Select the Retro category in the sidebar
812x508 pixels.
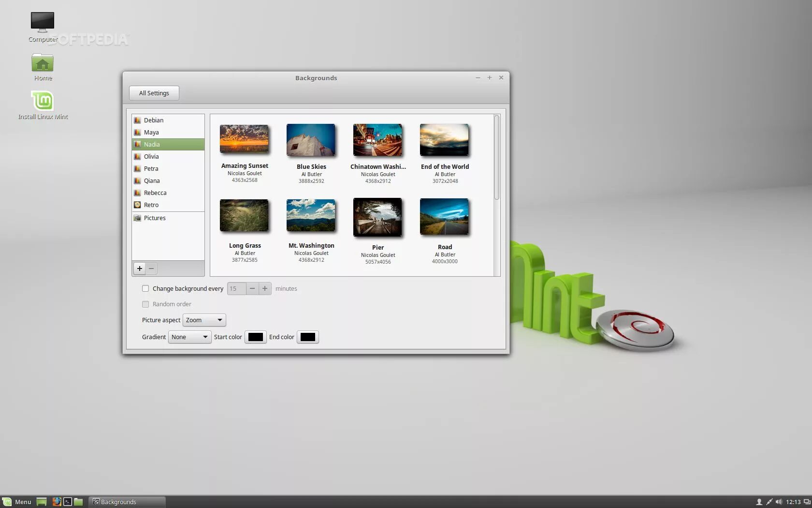tap(151, 205)
